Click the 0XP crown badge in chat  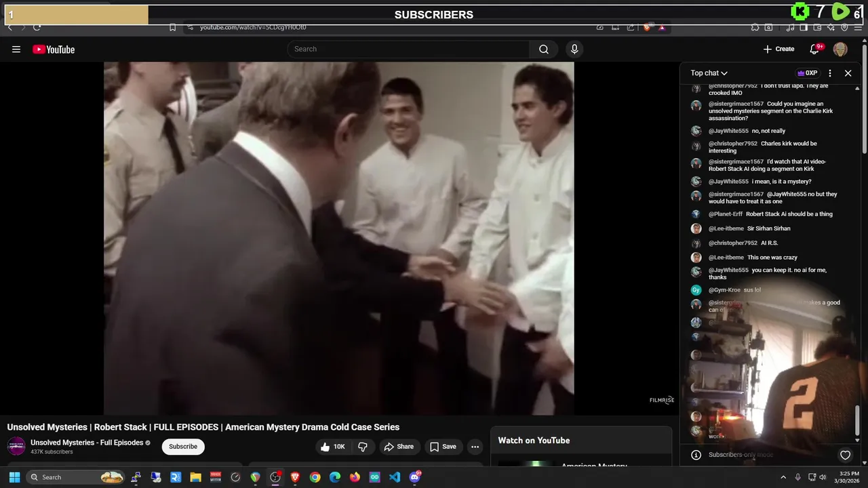[x=807, y=73]
